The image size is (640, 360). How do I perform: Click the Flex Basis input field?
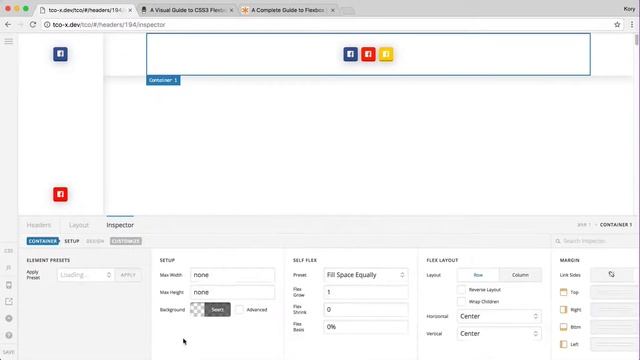366,327
